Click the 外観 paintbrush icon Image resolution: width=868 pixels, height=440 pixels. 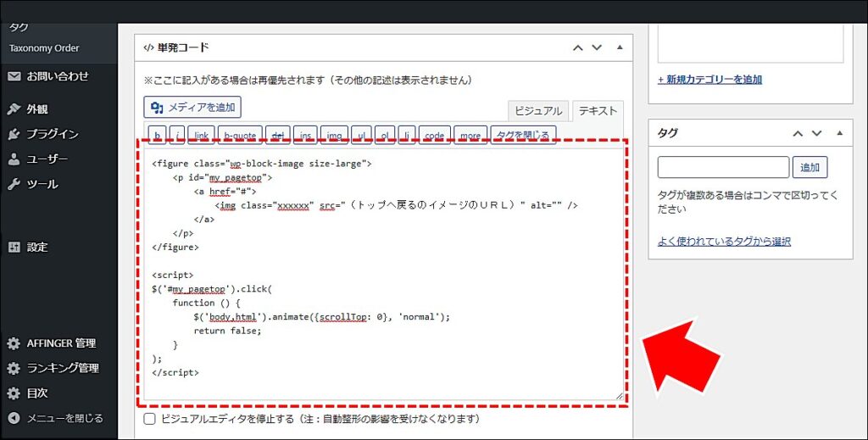pyautogui.click(x=14, y=109)
